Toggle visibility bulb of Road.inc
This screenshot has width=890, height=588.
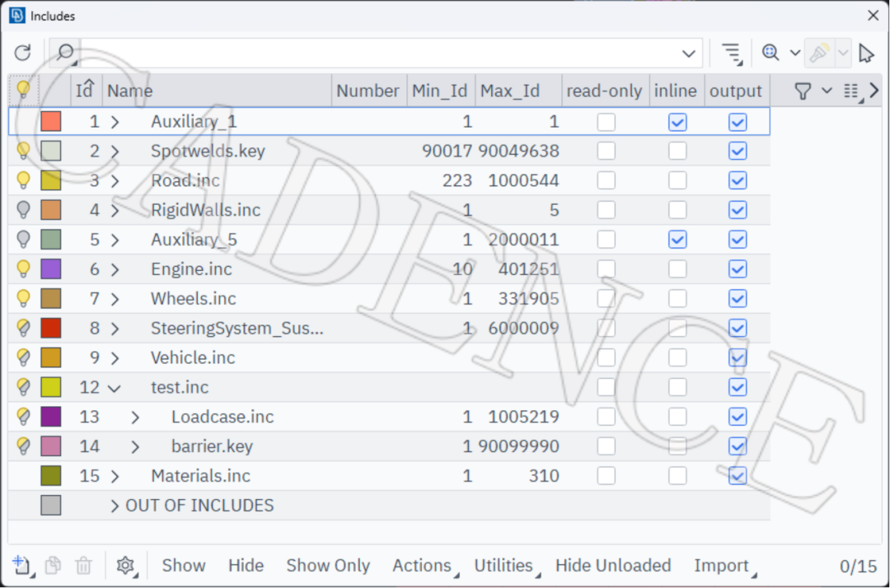[x=23, y=180]
